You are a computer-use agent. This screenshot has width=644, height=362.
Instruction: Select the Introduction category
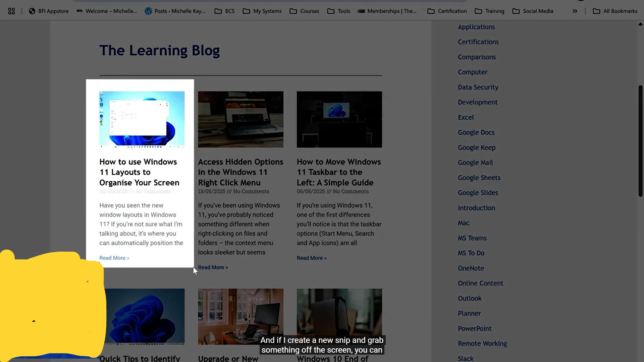[476, 208]
